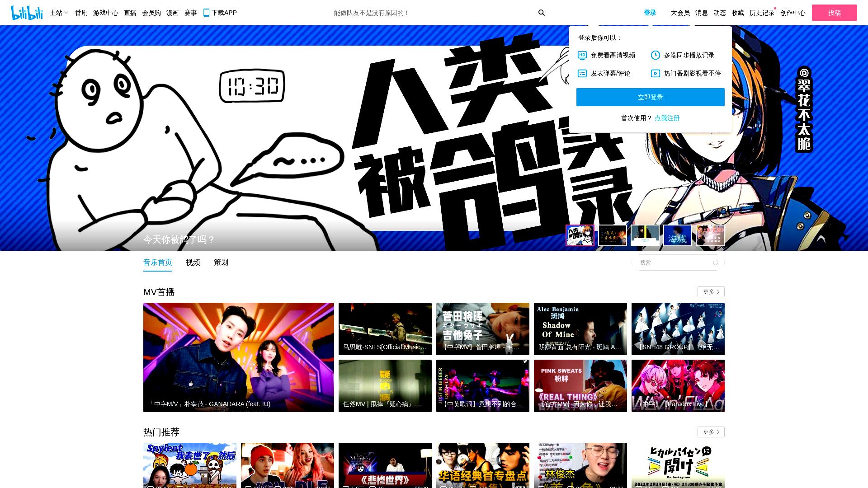Open 林俊杰 recommended video
The width and height of the screenshot is (868, 488).
tap(580, 465)
